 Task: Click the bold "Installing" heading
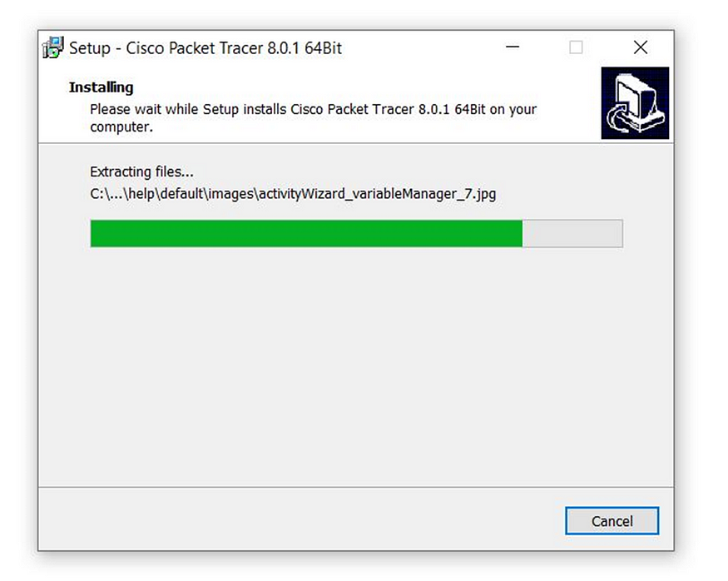102,87
